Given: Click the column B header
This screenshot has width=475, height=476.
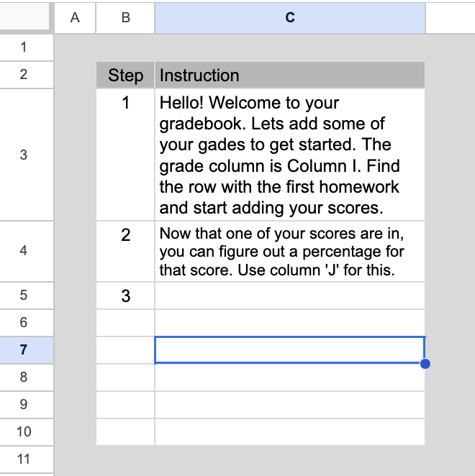Looking at the screenshot, I should 125,18.
